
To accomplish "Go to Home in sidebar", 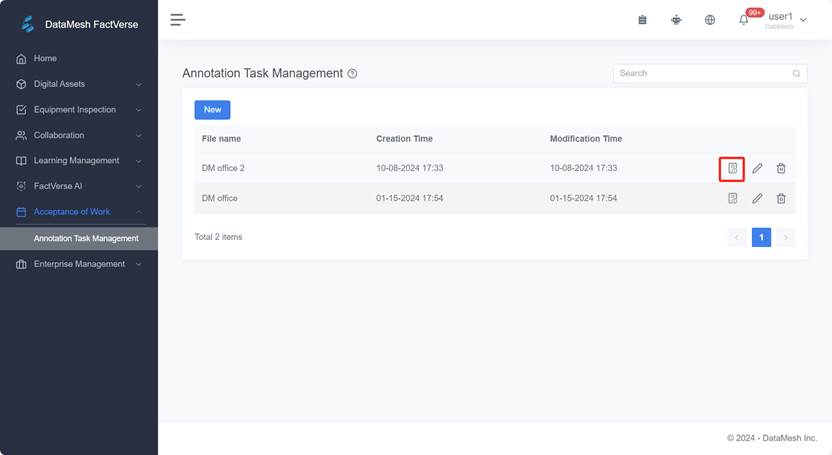I will click(45, 59).
